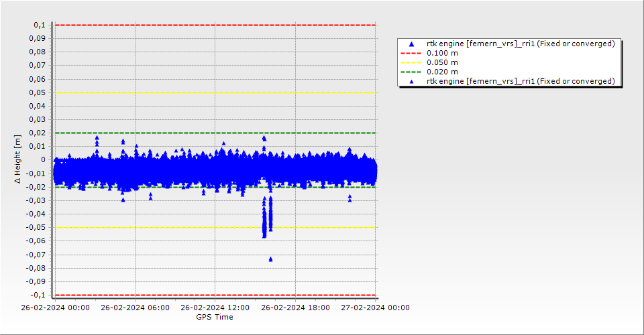Click the '27-02-2024 00:00' time tick label

pyautogui.click(x=376, y=308)
